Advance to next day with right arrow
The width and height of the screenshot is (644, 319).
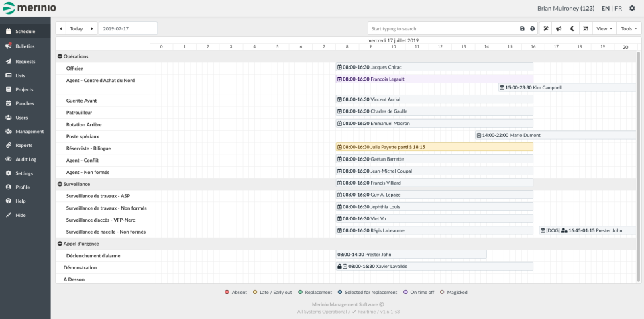coord(91,29)
